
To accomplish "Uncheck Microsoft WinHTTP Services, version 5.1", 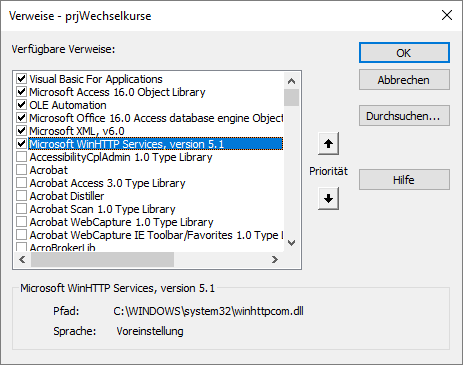I will (x=21, y=144).
